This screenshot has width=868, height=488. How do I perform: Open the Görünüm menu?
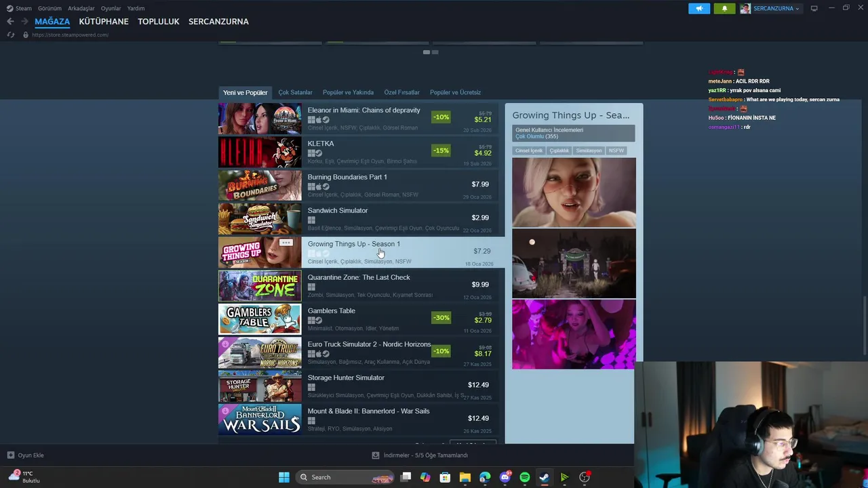click(50, 8)
